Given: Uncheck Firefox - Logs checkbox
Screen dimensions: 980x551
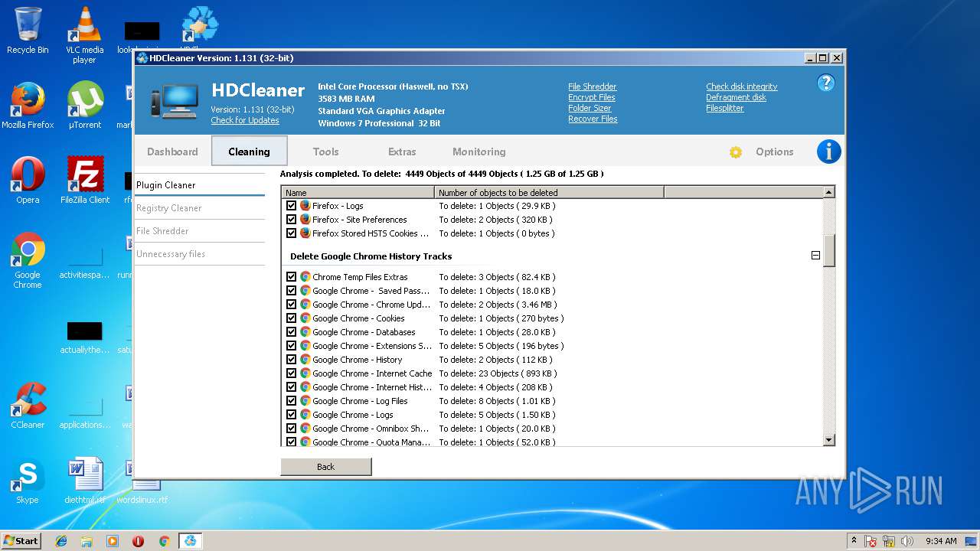Looking at the screenshot, I should pos(291,206).
